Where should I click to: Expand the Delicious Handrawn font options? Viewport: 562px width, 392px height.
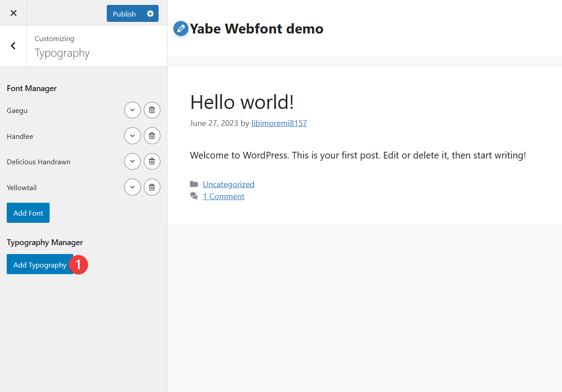tap(132, 162)
